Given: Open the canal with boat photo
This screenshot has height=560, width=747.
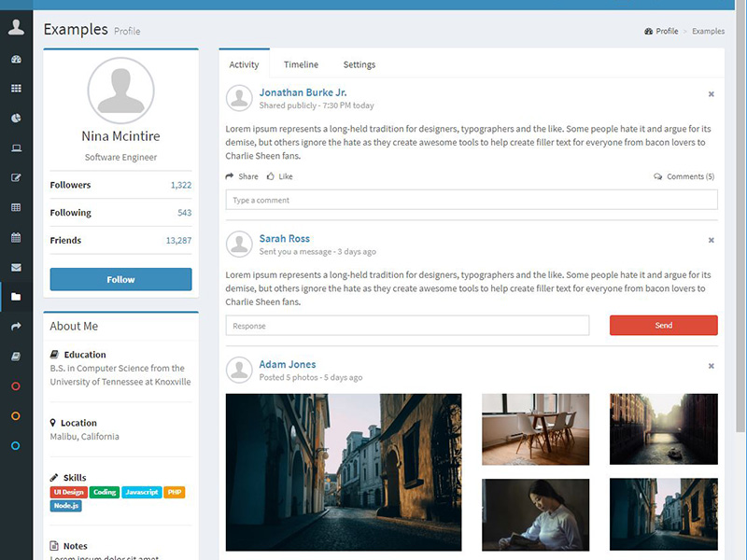Looking at the screenshot, I should [664, 429].
